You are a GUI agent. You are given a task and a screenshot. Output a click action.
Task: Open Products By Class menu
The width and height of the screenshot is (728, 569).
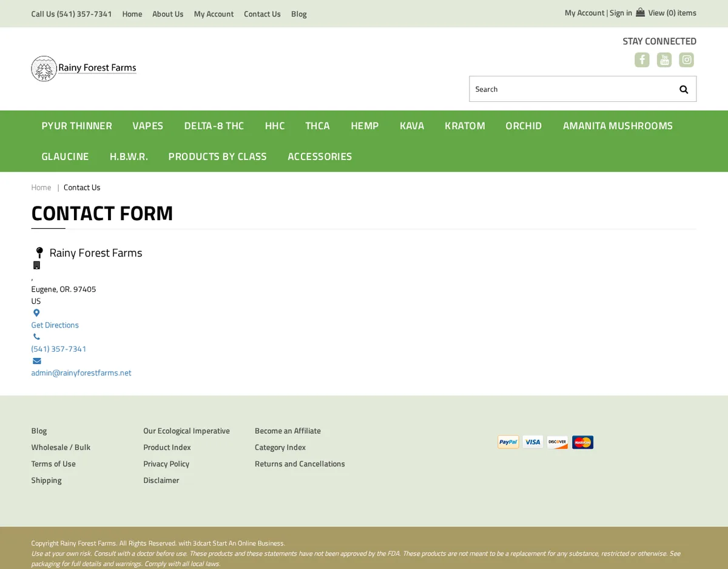point(217,157)
